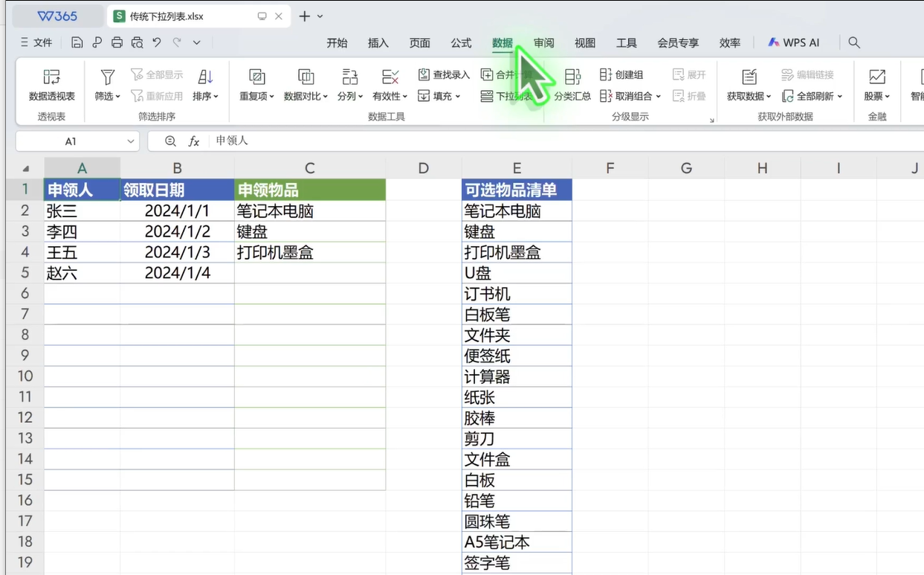Screen dimensions: 924x575
Task: Switch to the 插入 ribbon tab
Action: pyautogui.click(x=378, y=43)
